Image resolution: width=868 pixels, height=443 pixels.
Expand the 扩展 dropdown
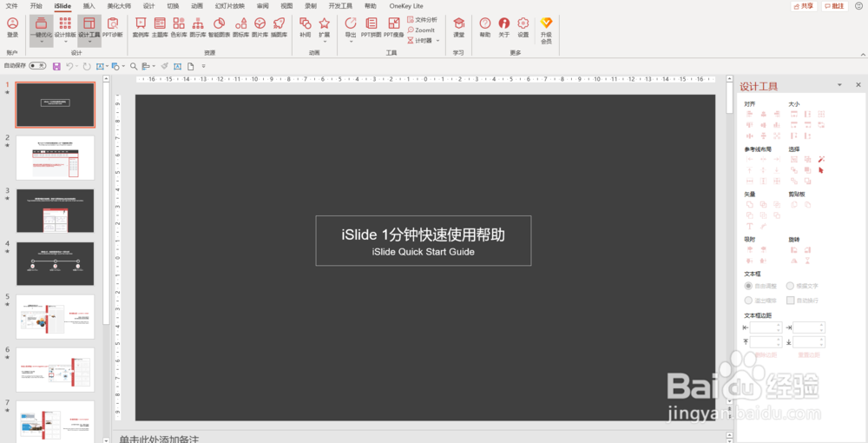(325, 42)
